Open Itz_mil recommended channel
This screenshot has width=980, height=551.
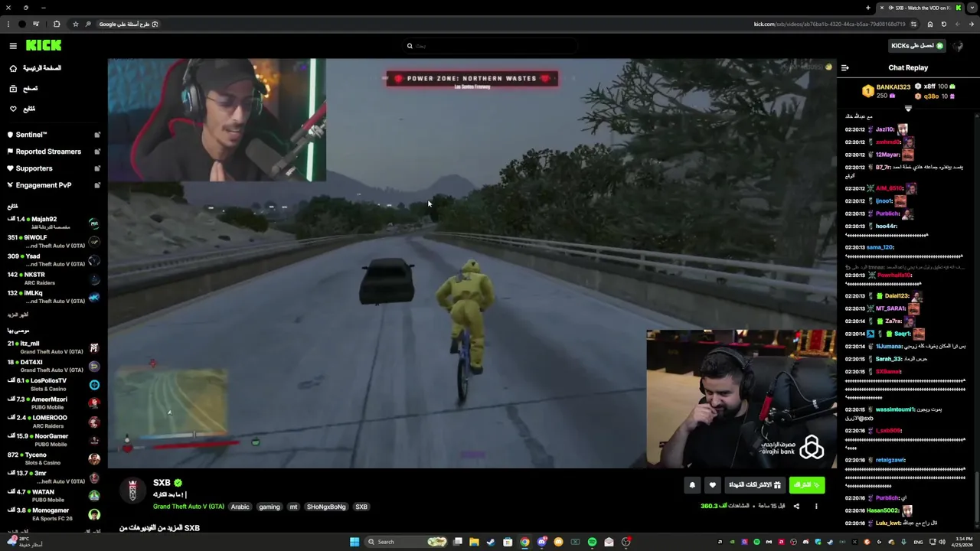[x=54, y=347]
